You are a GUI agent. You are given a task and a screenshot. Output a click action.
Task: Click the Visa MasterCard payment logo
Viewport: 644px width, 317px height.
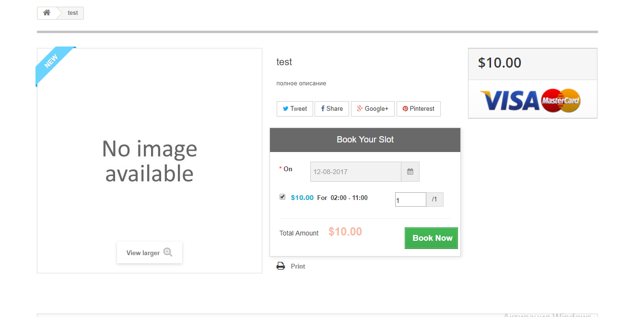coord(530,100)
